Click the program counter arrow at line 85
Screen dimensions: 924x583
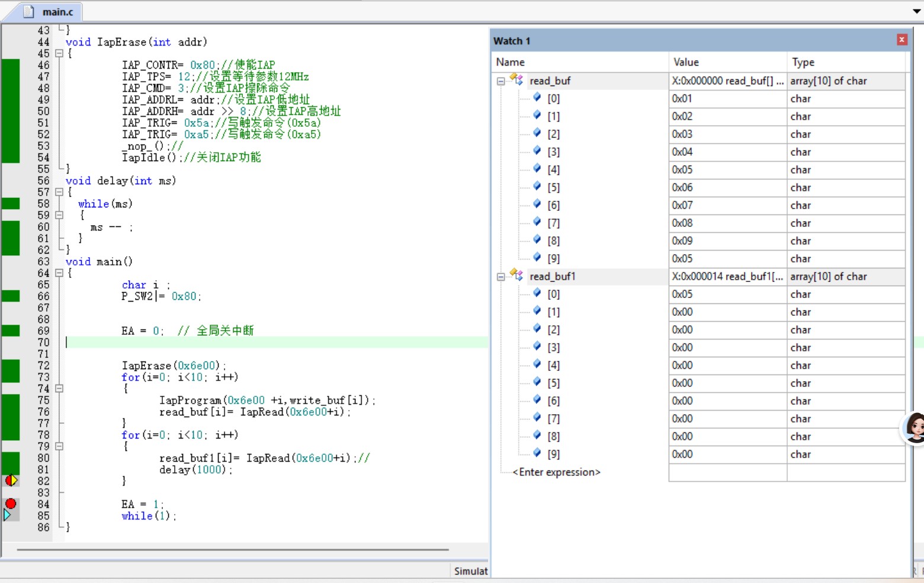pos(7,515)
